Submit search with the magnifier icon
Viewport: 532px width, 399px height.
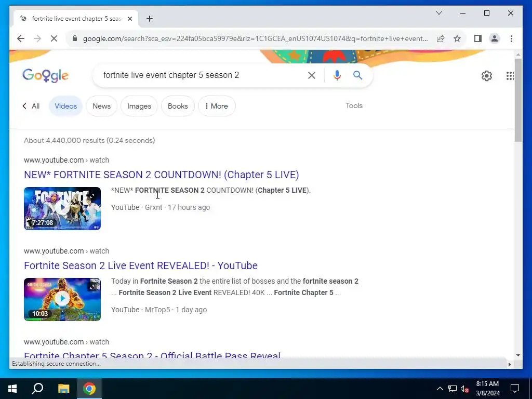coord(357,75)
